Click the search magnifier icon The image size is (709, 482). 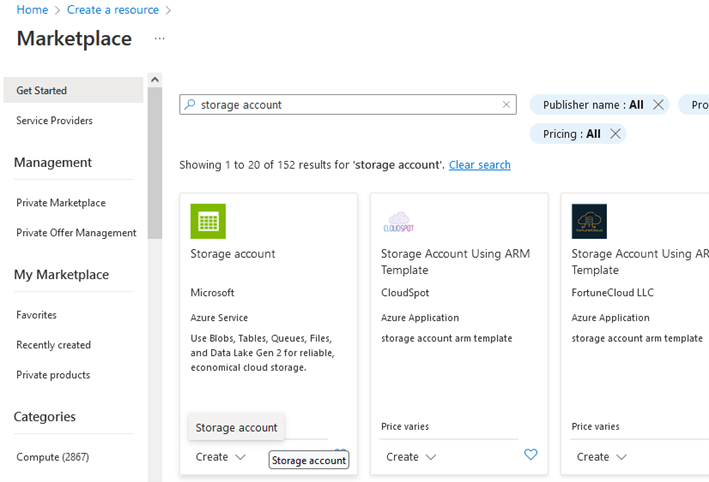[x=190, y=104]
